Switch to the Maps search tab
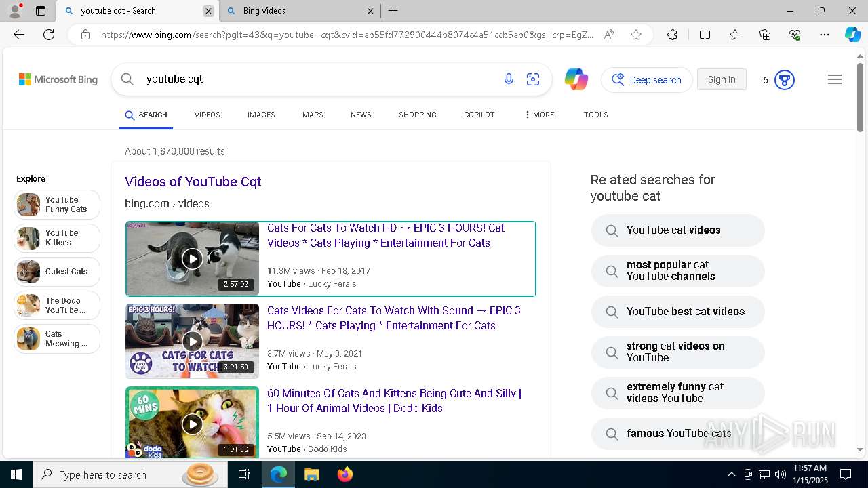This screenshot has height=488, width=868. coord(313,115)
